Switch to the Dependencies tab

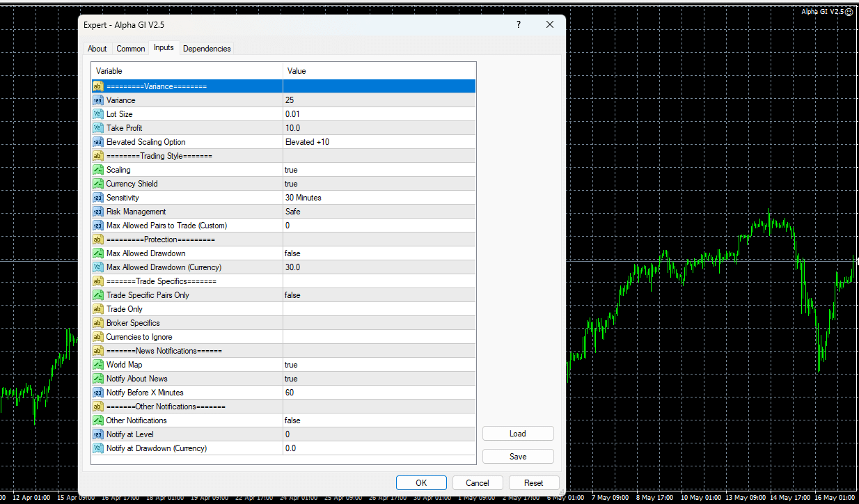(207, 48)
